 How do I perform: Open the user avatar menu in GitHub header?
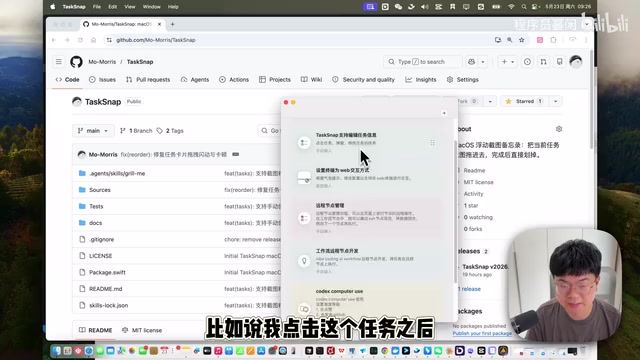click(576, 62)
